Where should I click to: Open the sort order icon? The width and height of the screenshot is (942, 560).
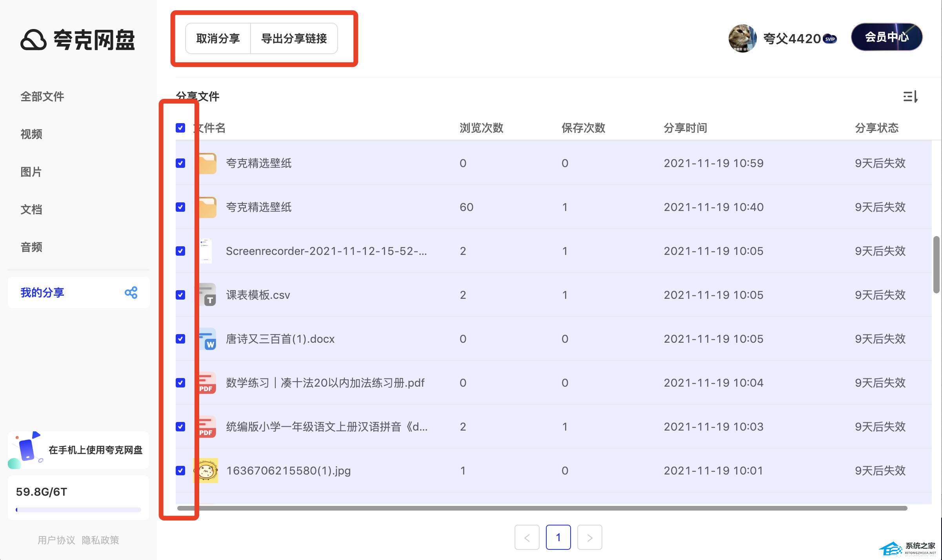(x=910, y=96)
